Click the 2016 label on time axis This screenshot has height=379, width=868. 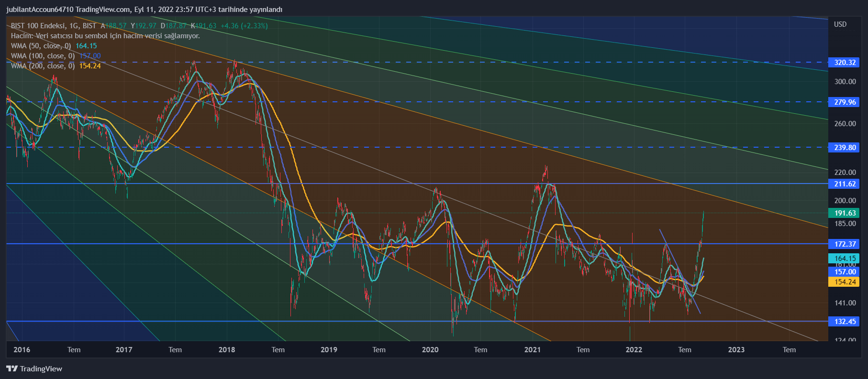(x=22, y=350)
